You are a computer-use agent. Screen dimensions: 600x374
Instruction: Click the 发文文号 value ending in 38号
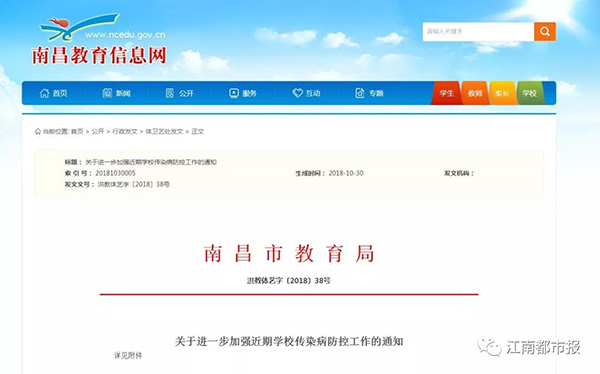click(134, 184)
